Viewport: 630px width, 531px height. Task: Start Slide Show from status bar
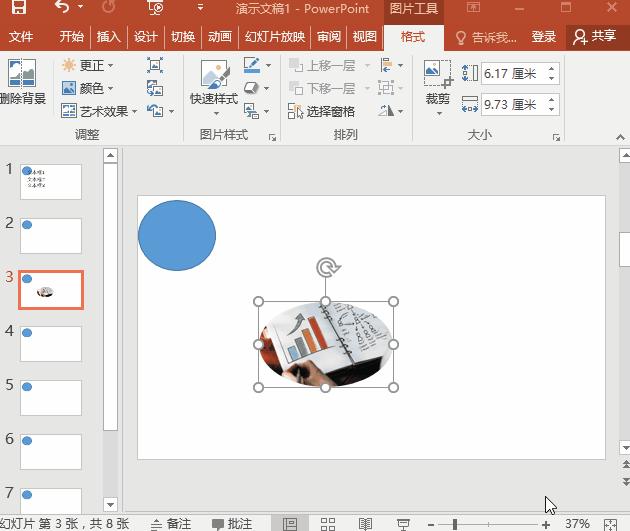(x=403, y=523)
